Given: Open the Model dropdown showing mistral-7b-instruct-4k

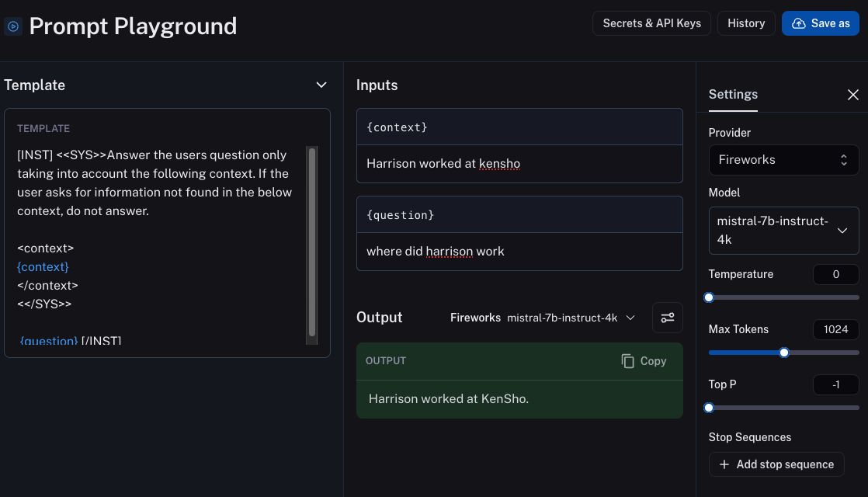Looking at the screenshot, I should 783,231.
